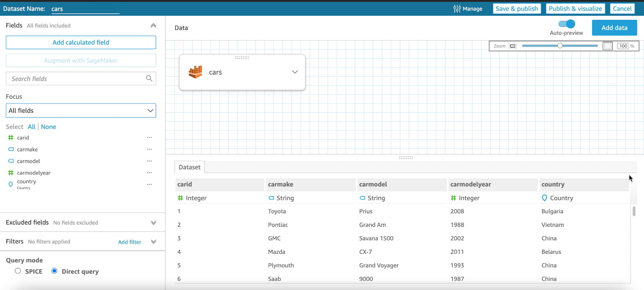The height and width of the screenshot is (290, 644).
Task: Click the Dataset Name field
Action: pyautogui.click(x=85, y=9)
